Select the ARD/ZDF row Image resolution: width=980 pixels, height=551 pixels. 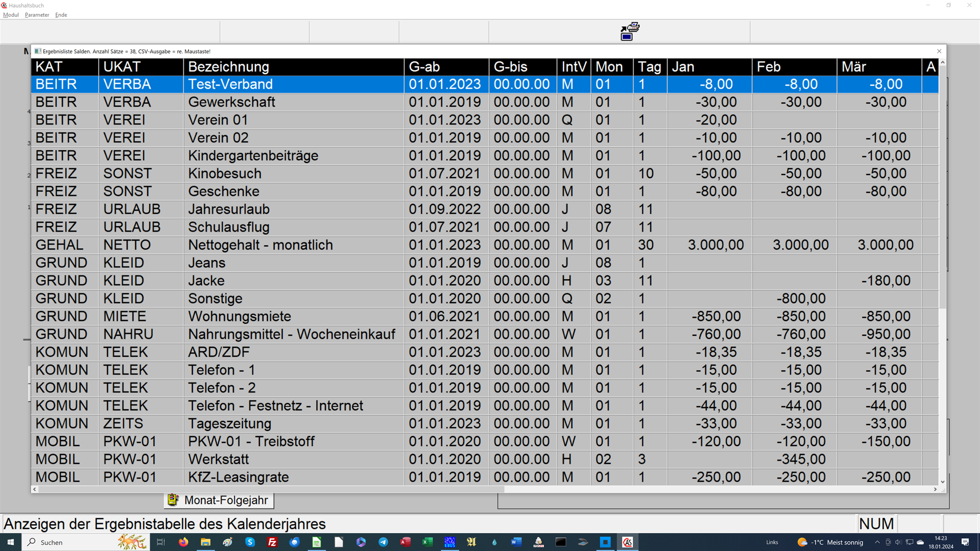[x=485, y=352]
